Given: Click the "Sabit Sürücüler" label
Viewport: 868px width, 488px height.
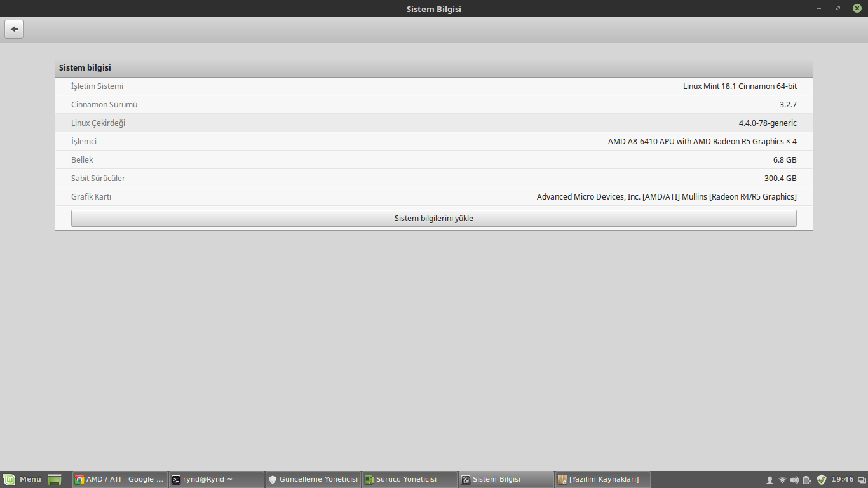Looking at the screenshot, I should 98,179.
